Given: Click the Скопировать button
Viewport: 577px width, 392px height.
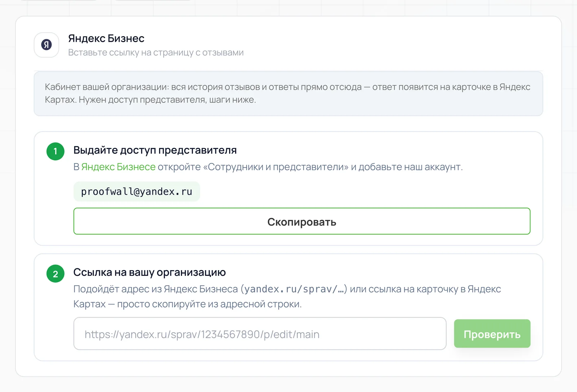Looking at the screenshot, I should (302, 221).
